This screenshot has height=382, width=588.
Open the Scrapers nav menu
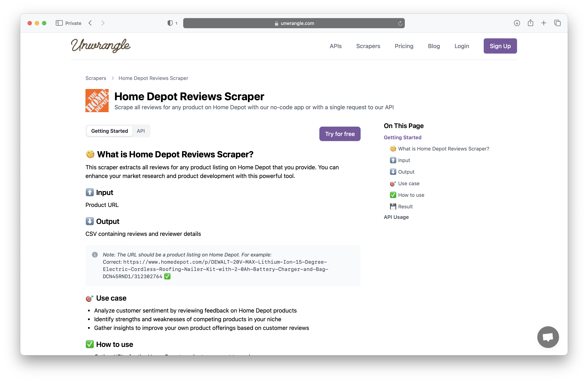[x=368, y=46]
